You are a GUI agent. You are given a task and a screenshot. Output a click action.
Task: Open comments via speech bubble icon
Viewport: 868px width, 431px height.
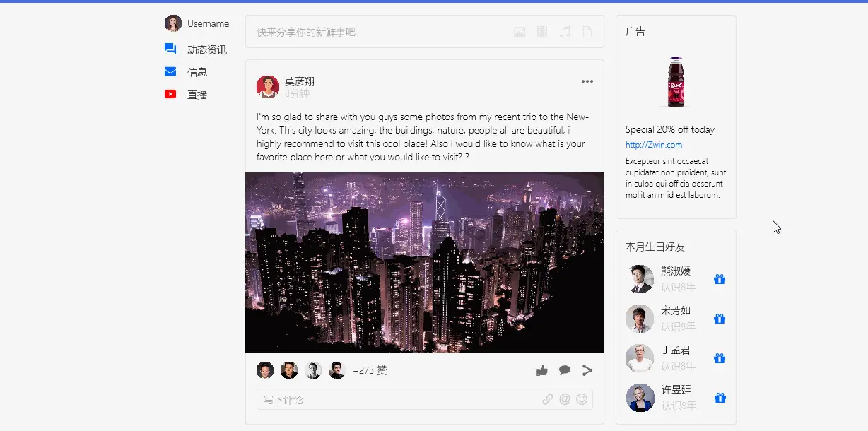[565, 370]
